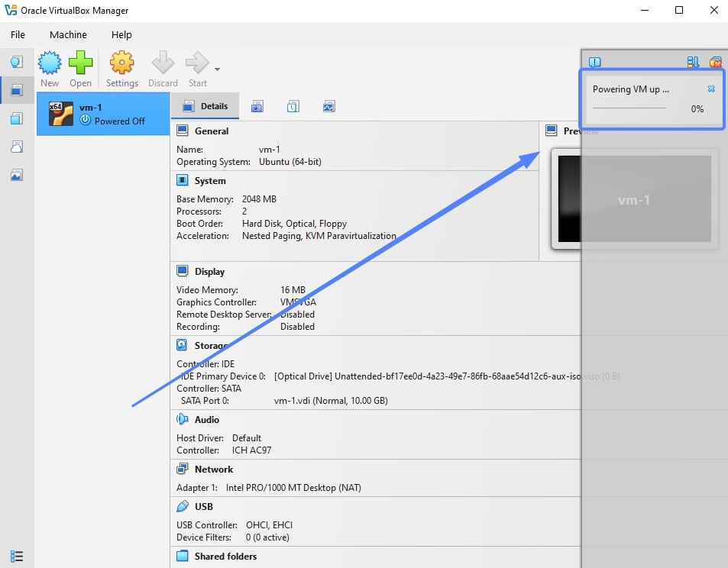Click the General section icon
The height and width of the screenshot is (568, 728).
point(183,131)
